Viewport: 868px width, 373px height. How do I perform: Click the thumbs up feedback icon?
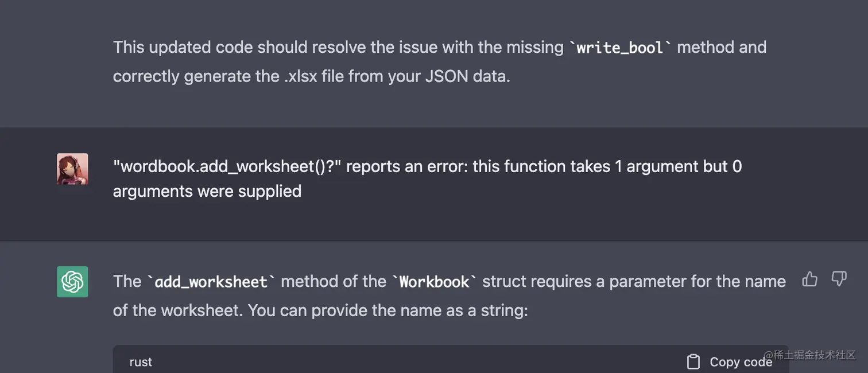[809, 279]
